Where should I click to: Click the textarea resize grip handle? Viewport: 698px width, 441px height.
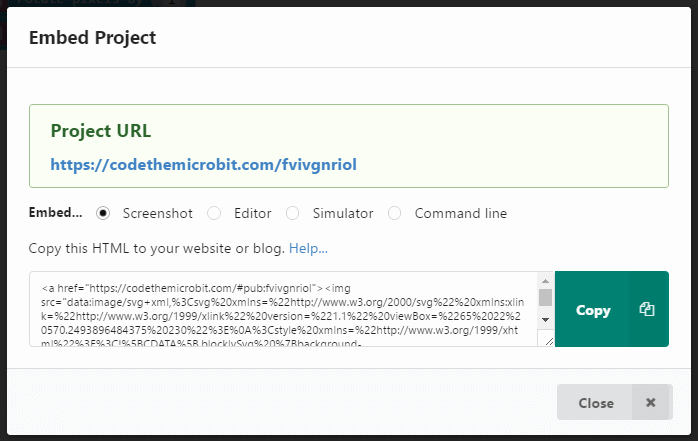[548, 340]
